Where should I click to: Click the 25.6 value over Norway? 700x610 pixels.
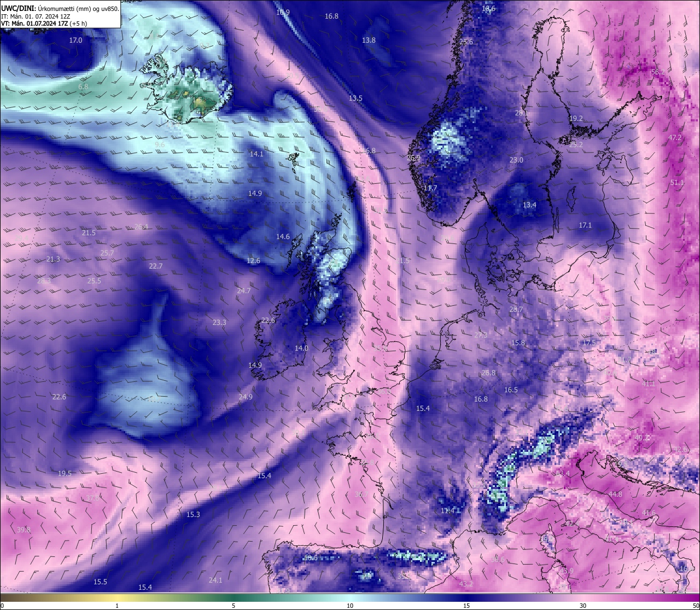tap(466, 42)
